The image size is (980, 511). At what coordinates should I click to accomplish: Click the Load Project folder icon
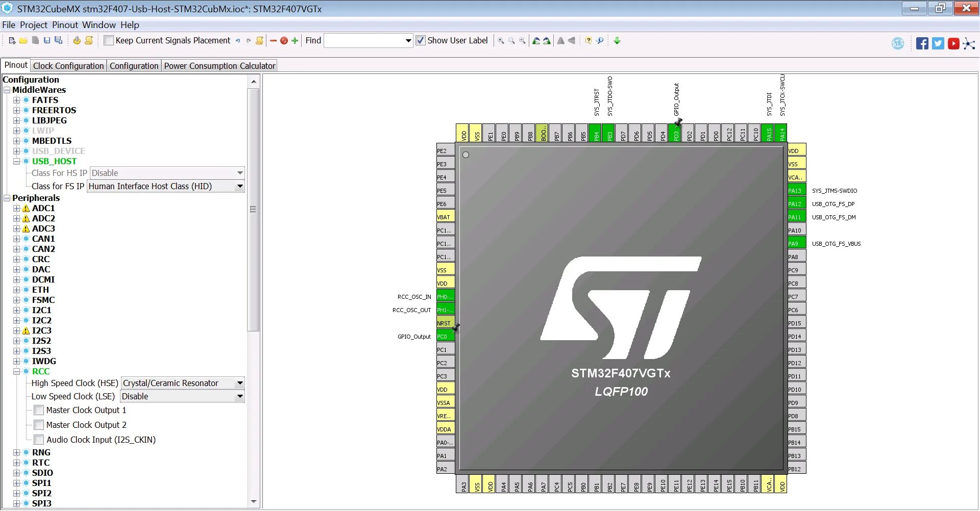coord(23,40)
